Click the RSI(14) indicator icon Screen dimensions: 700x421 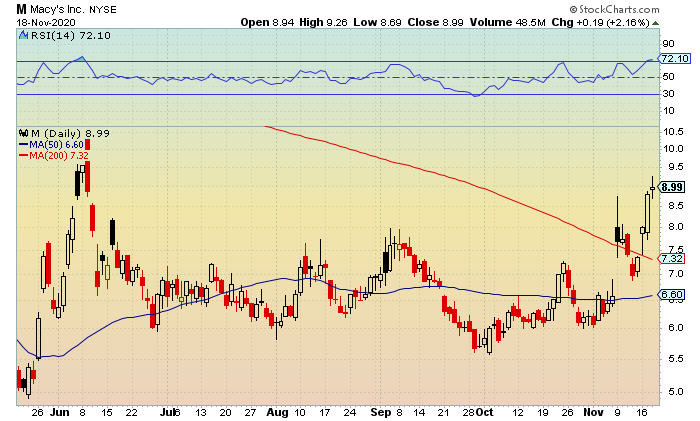click(23, 35)
